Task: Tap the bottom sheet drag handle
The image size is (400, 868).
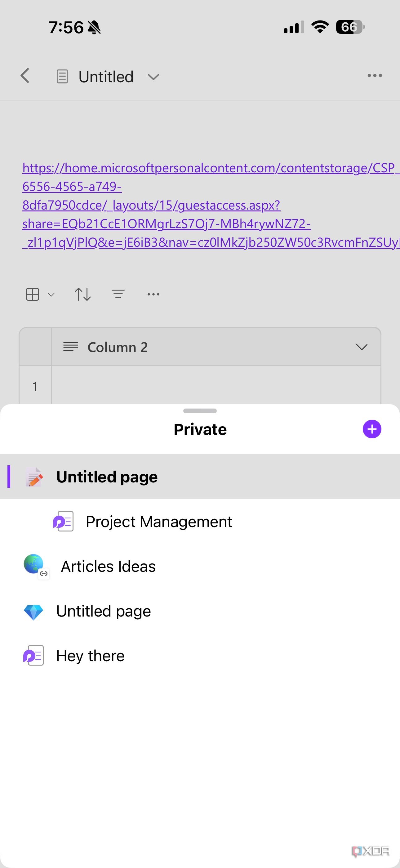Action: (x=200, y=411)
